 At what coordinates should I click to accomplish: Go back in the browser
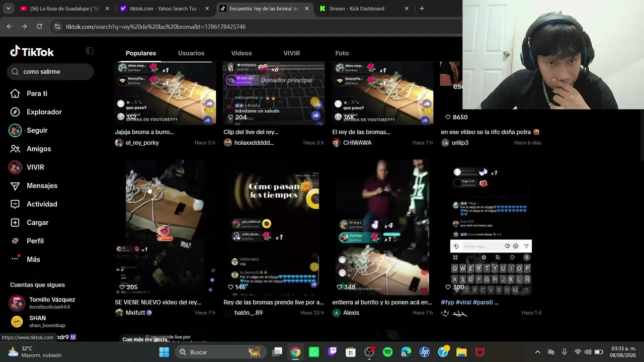coord(9,27)
